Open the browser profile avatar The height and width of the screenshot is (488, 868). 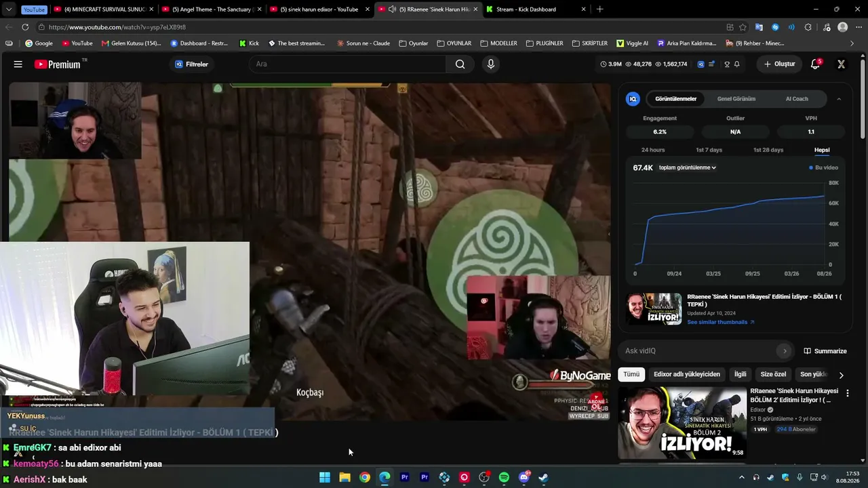coord(843,27)
